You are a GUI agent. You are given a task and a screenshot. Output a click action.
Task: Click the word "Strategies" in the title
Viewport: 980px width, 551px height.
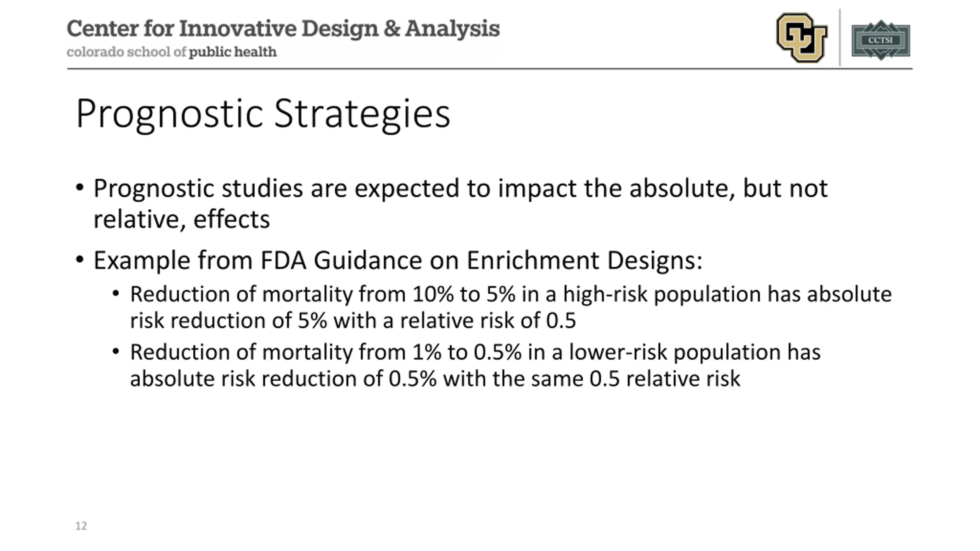click(x=362, y=114)
